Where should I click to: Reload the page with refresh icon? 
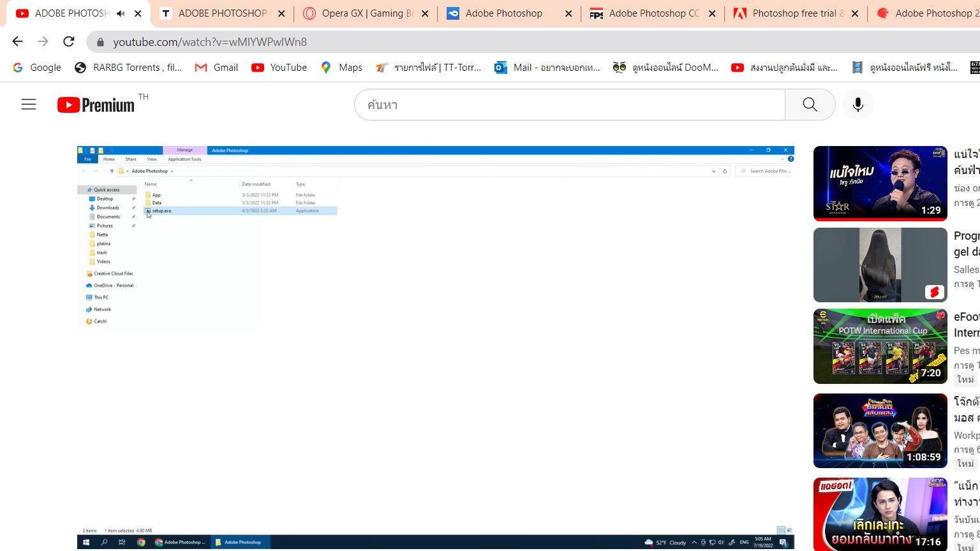click(69, 41)
